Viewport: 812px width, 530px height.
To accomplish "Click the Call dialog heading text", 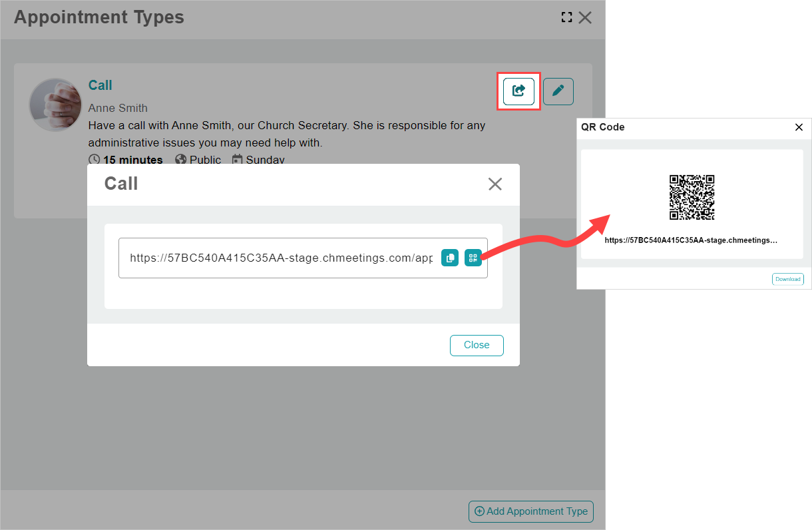I will [121, 184].
